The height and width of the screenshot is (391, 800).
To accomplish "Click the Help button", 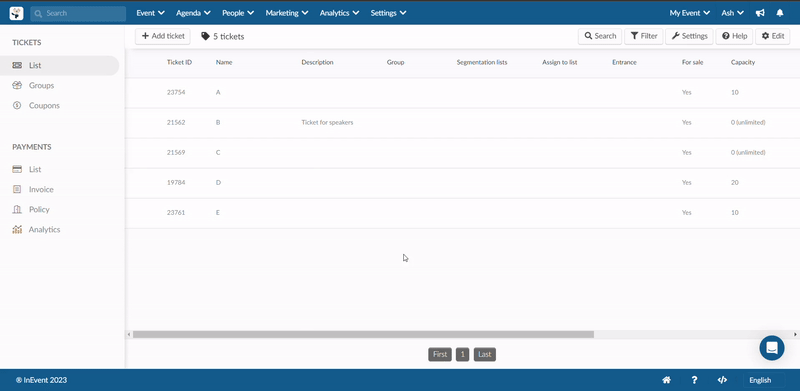I will [x=734, y=36].
